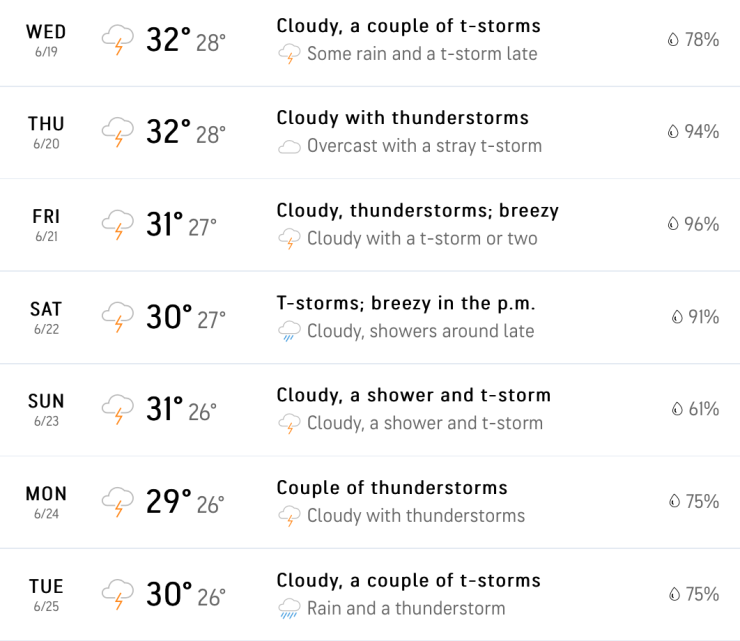Open 'T-storms; breezy in the p.m.' forecast
740x641 pixels.
coord(406,303)
